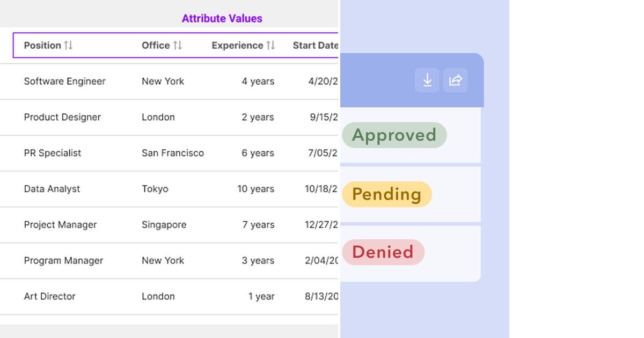
Task: Select the Denied status badge
Action: 383,252
